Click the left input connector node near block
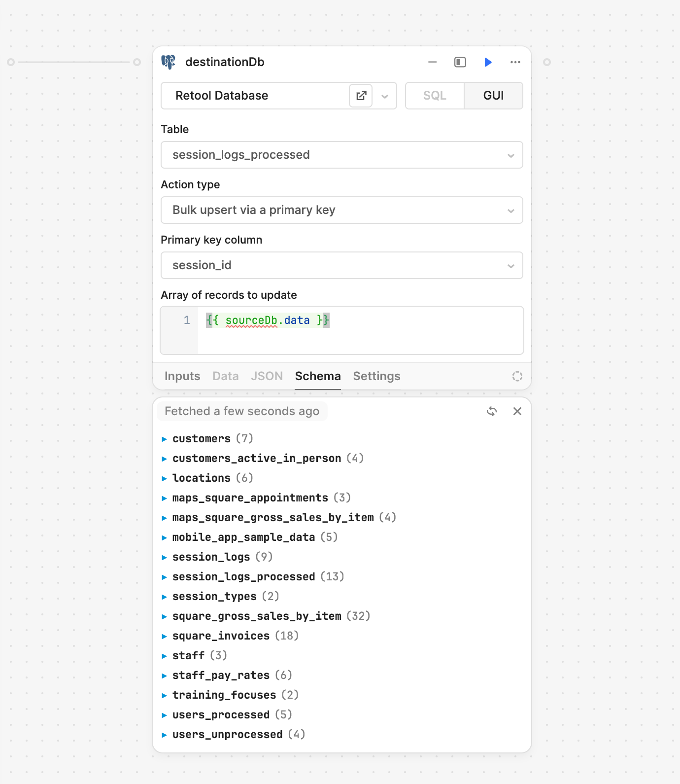Viewport: 680px width, 784px height. [x=137, y=62]
